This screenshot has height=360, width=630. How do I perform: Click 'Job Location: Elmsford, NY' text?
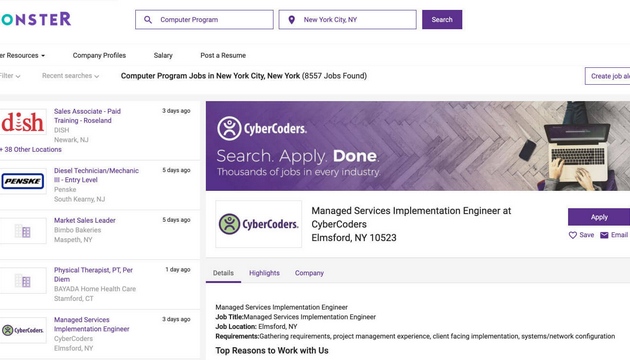point(256,327)
